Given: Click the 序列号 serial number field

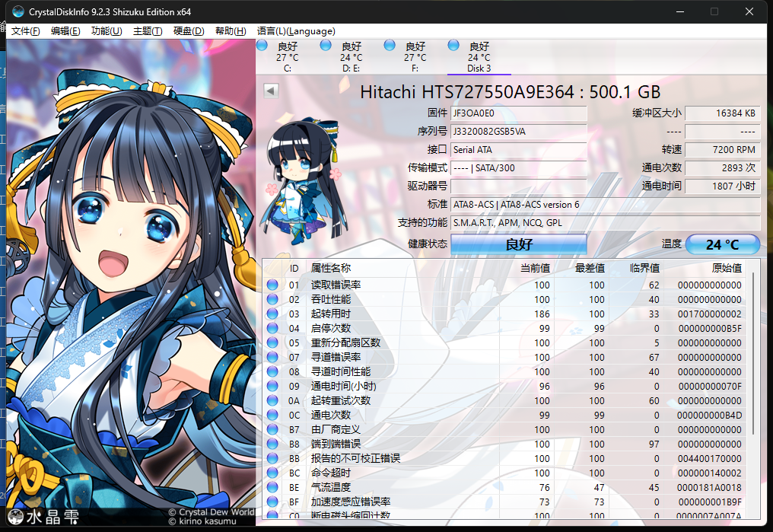Looking at the screenshot, I should point(518,131).
